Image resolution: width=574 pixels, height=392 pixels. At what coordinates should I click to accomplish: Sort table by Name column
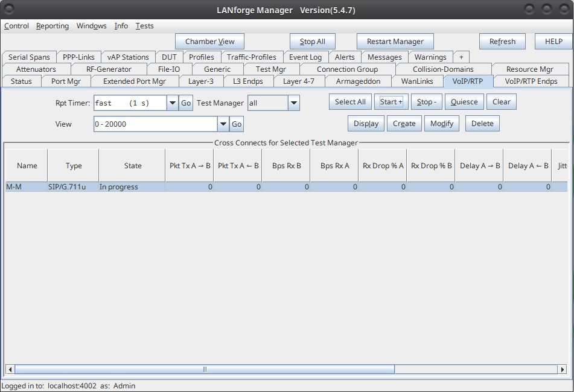[27, 166]
